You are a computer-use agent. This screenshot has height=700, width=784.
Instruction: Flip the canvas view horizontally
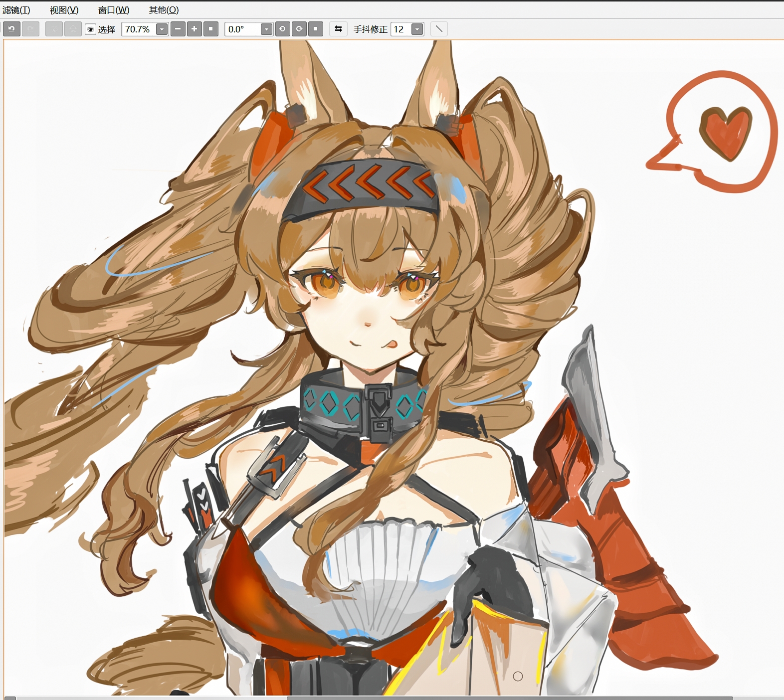point(338,29)
